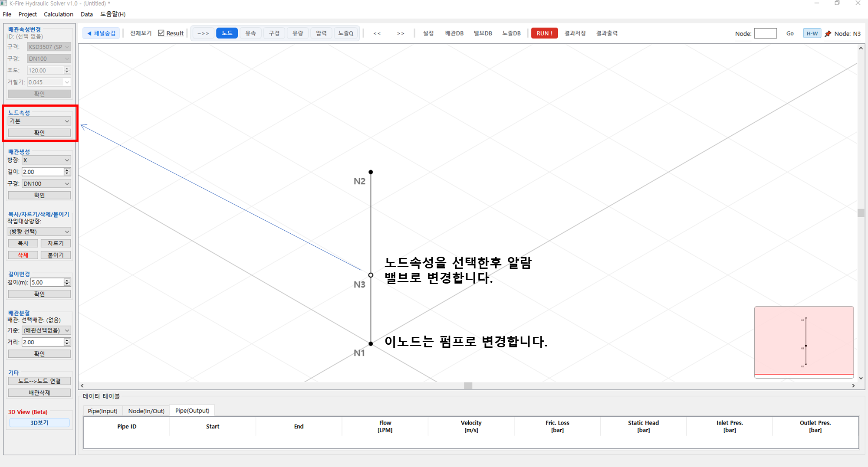Click the Velocity [m/s] column header

471,426
